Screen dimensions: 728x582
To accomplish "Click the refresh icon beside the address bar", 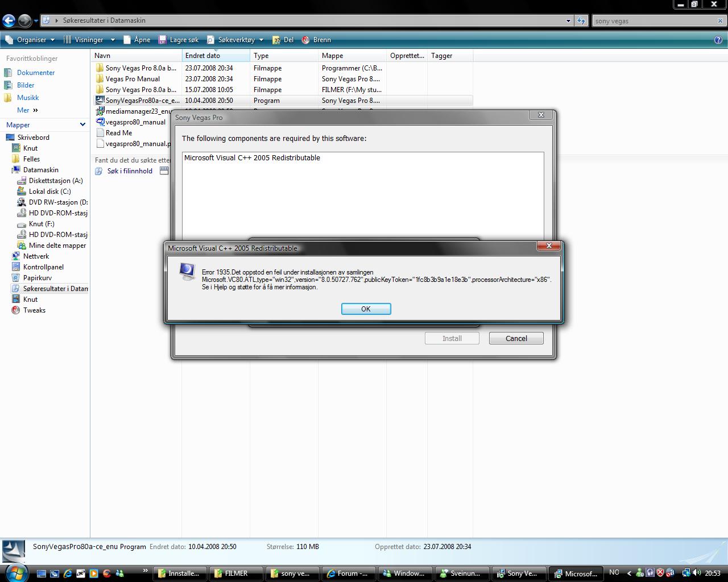I will pos(581,21).
